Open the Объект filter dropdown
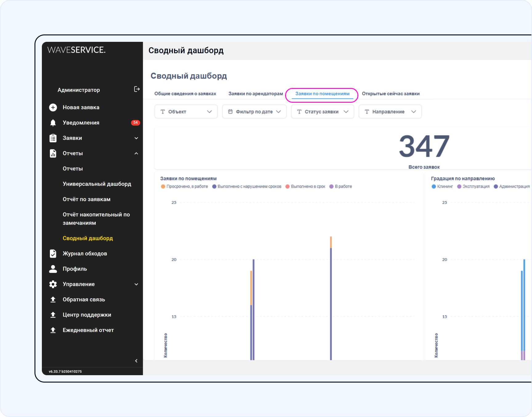Image resolution: width=532 pixels, height=417 pixels. click(x=186, y=112)
